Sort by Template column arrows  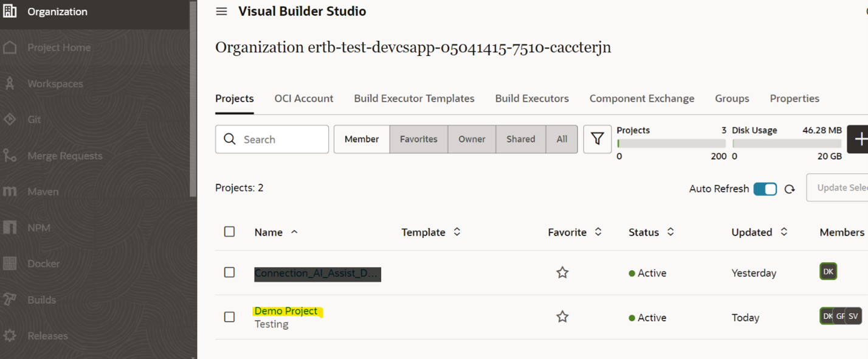pyautogui.click(x=457, y=232)
